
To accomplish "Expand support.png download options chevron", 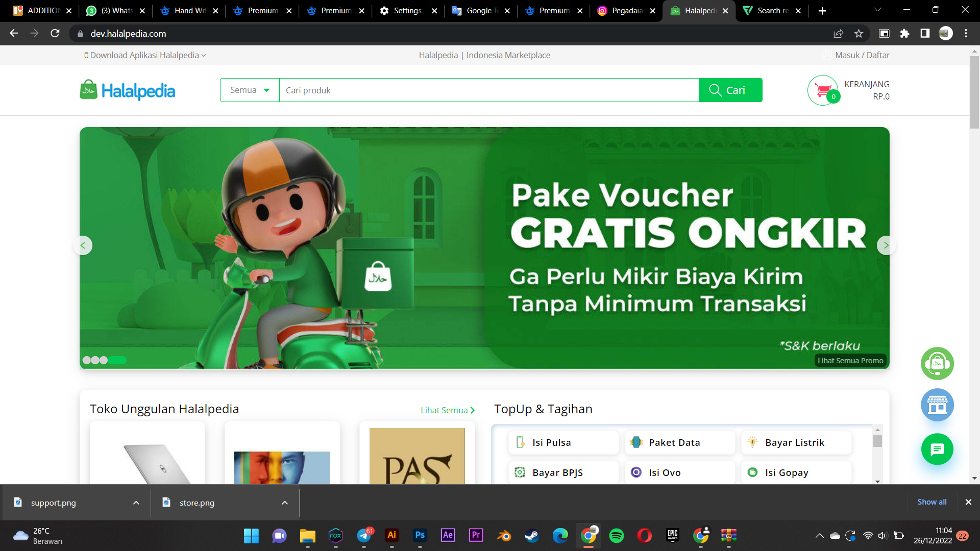I will point(136,503).
